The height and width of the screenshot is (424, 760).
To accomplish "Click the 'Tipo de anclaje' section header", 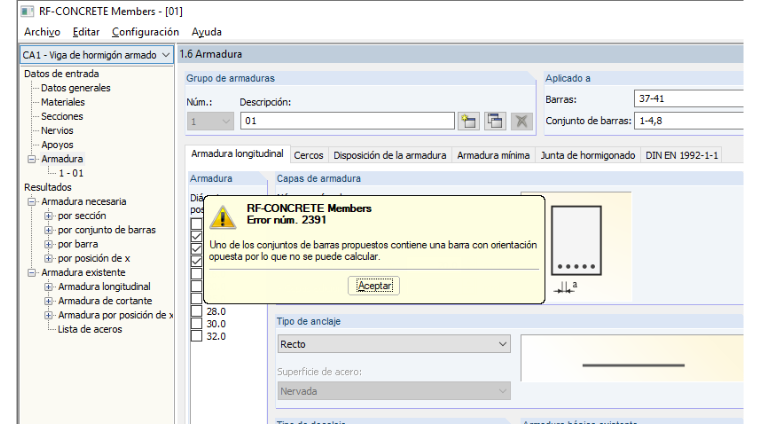I will (x=309, y=321).
